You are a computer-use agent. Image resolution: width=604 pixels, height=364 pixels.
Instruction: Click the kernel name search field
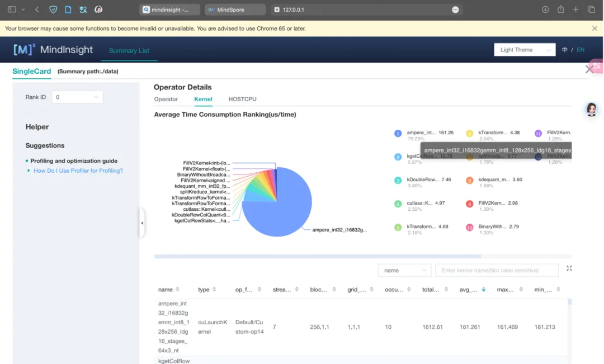(x=497, y=271)
